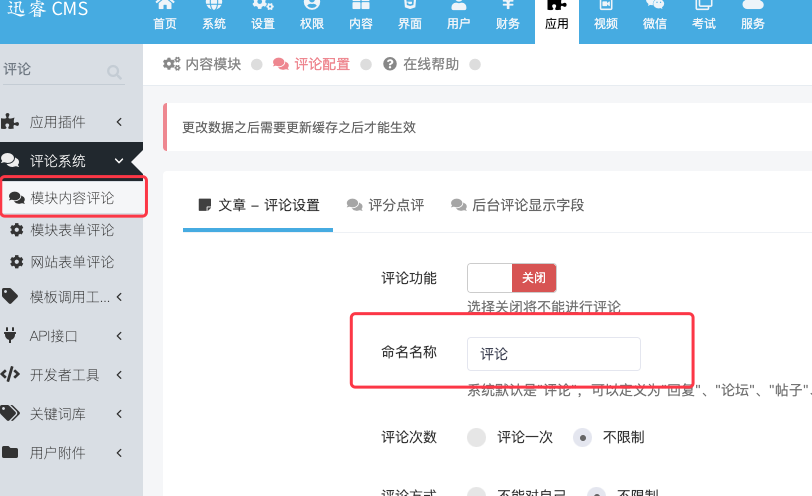Click the magnifier search icon
The image size is (812, 496).
(x=114, y=72)
